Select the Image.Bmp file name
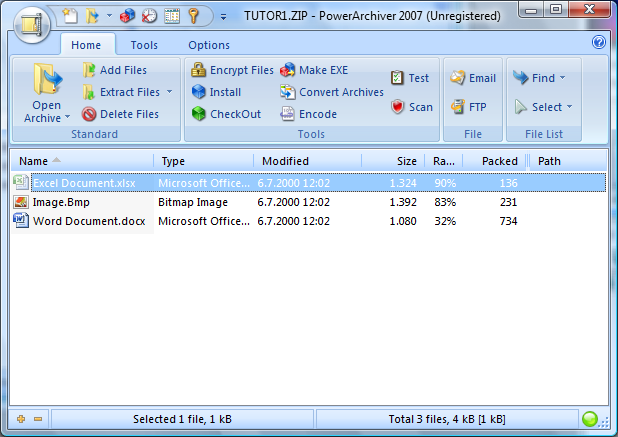The height and width of the screenshot is (437, 618). [x=61, y=202]
